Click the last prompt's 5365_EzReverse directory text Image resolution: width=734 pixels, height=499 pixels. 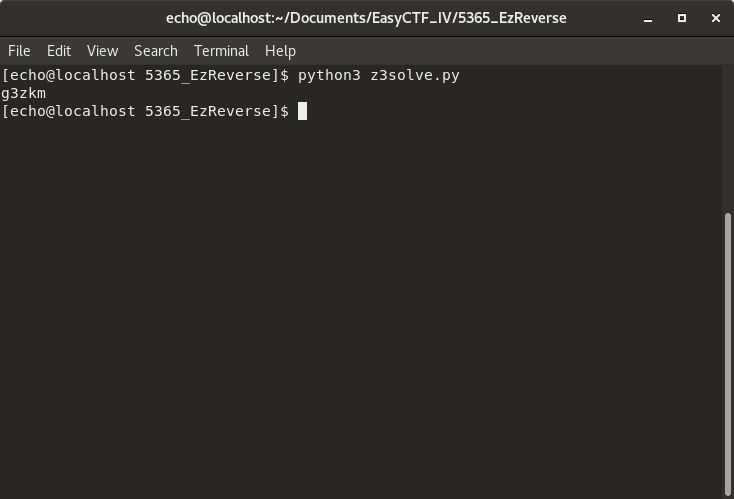click(210, 111)
